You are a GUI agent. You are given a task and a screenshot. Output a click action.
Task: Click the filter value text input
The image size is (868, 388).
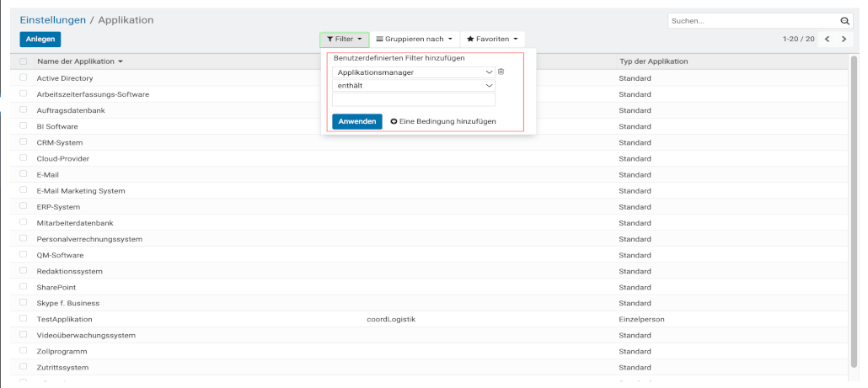pos(413,99)
